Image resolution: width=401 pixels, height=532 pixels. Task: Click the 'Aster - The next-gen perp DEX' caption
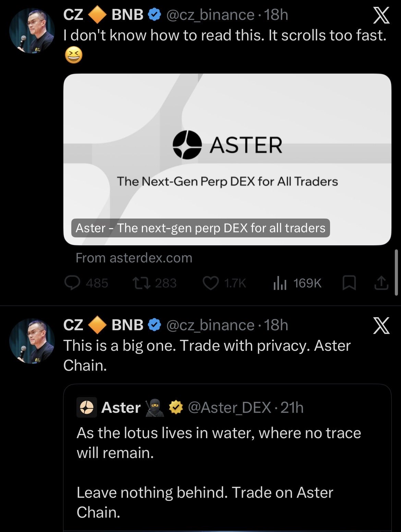[x=200, y=228]
